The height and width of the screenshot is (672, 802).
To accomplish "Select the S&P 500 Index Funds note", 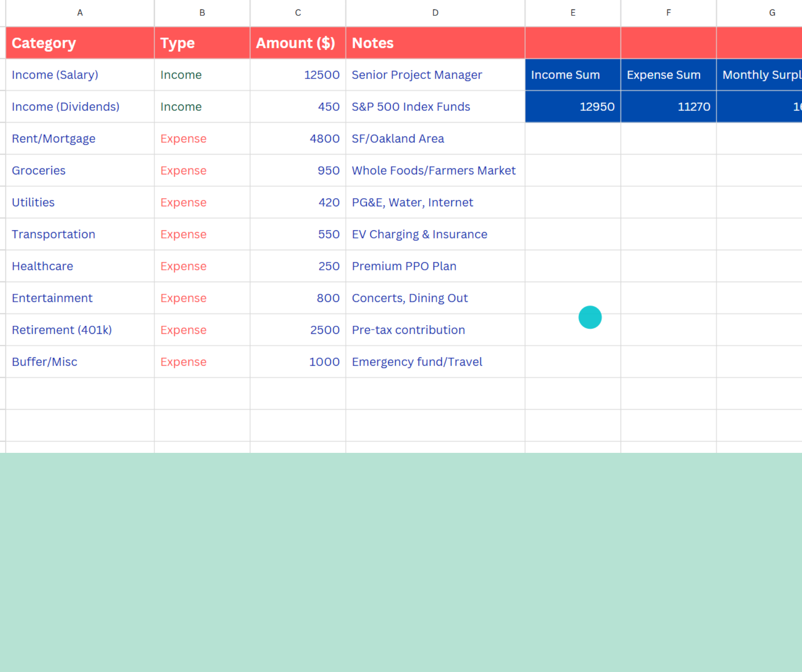I will [435, 107].
